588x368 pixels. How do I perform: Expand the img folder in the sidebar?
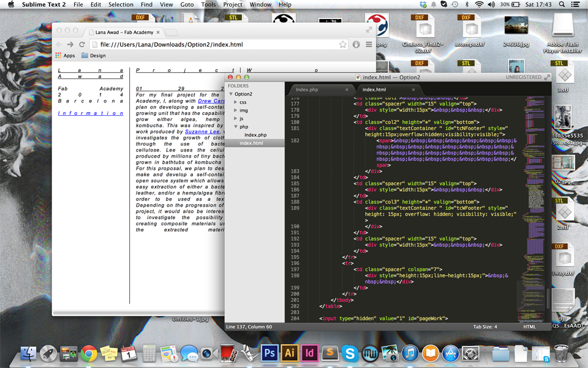[235, 110]
